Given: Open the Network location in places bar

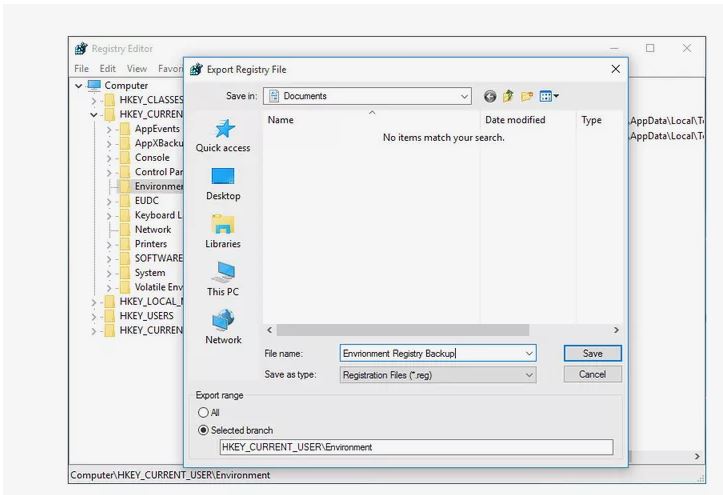Looking at the screenshot, I should (x=223, y=320).
